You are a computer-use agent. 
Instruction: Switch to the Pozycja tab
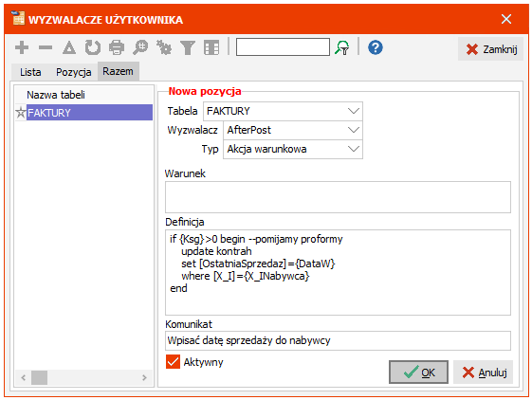point(74,72)
